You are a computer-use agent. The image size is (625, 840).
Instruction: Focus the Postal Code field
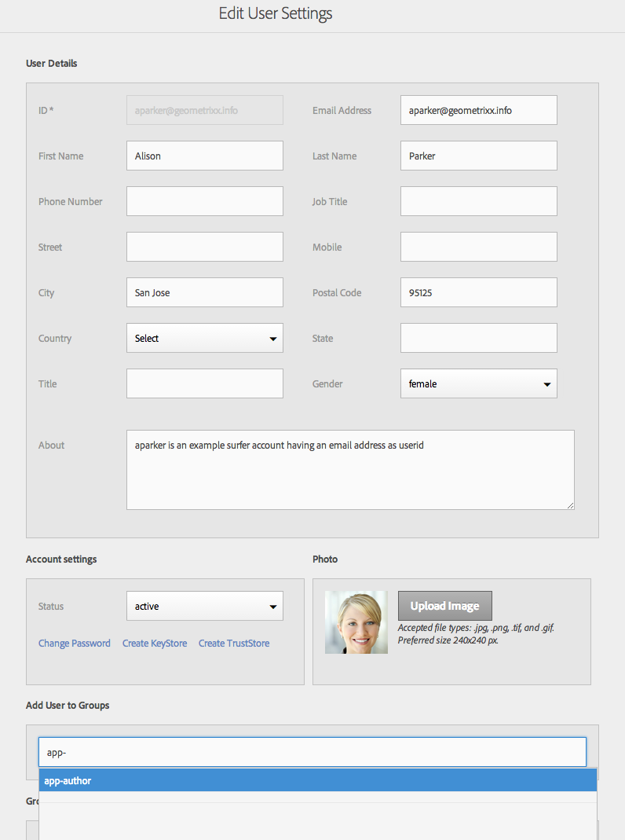pos(478,292)
